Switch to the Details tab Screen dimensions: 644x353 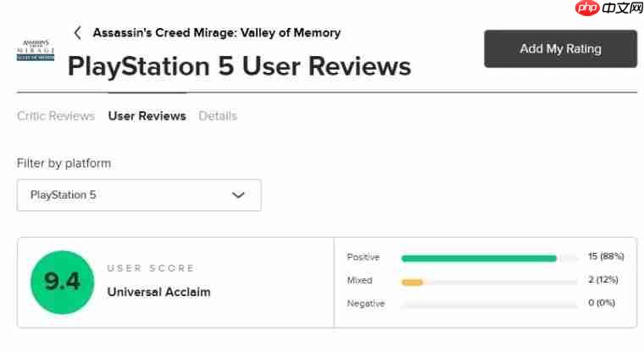(218, 116)
